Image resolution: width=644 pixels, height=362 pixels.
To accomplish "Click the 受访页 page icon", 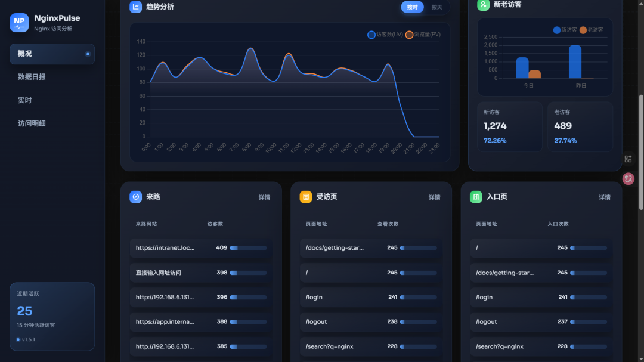I will point(305,197).
